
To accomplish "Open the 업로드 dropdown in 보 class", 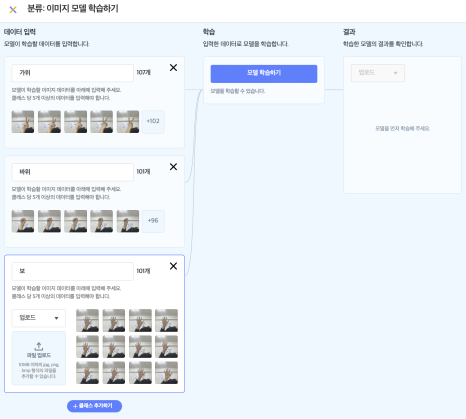I will [x=39, y=318].
